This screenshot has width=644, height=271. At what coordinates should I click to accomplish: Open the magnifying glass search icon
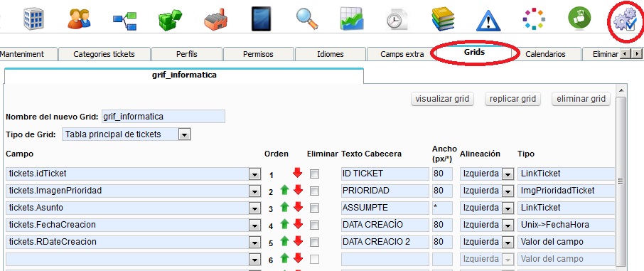[x=307, y=18]
